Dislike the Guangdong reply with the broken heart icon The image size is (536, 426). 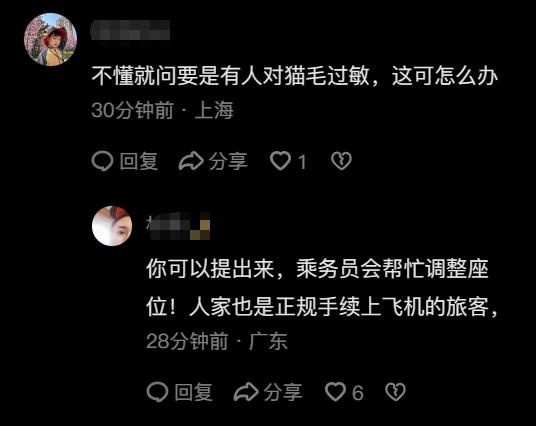coord(396,391)
